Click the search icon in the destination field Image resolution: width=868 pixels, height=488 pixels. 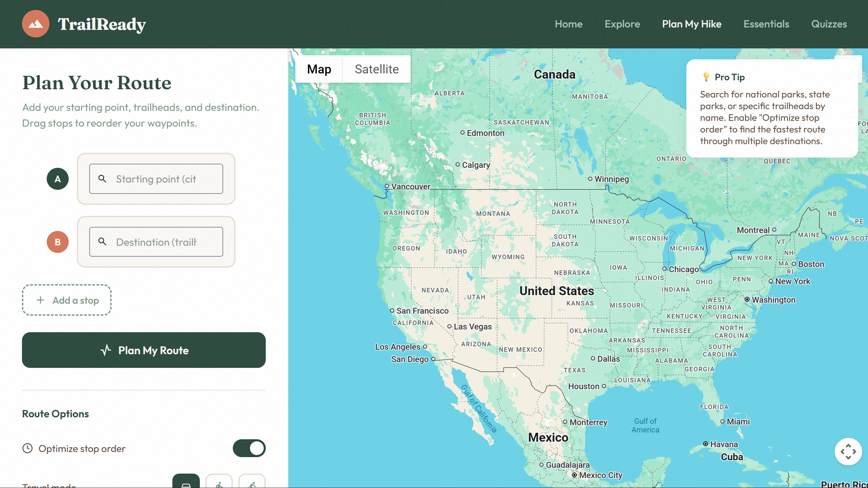(x=102, y=242)
